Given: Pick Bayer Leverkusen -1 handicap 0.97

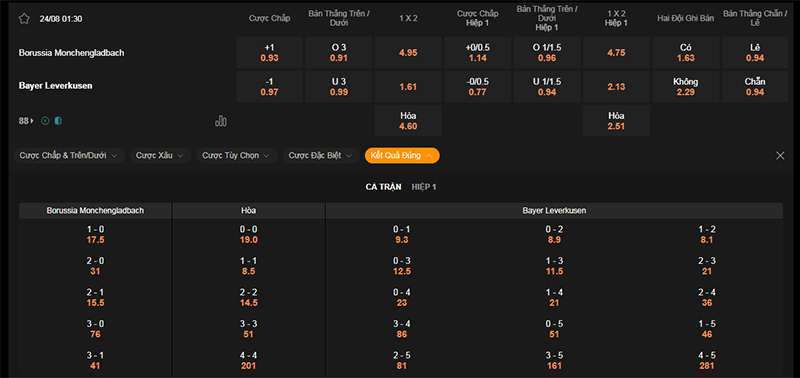Looking at the screenshot, I should [269, 87].
